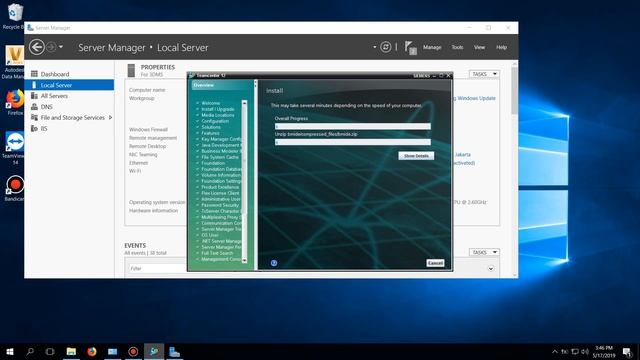The width and height of the screenshot is (640, 360).
Task: Click the Server Manager refresh icon
Action: click(385, 47)
